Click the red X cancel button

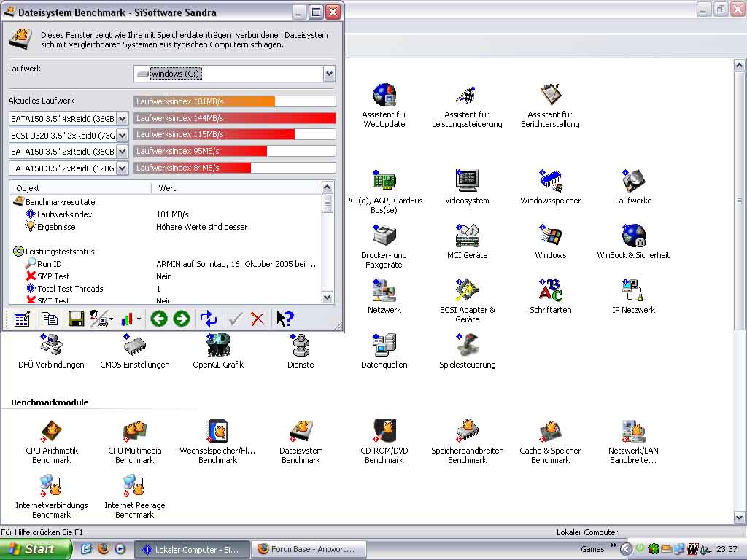tap(258, 319)
